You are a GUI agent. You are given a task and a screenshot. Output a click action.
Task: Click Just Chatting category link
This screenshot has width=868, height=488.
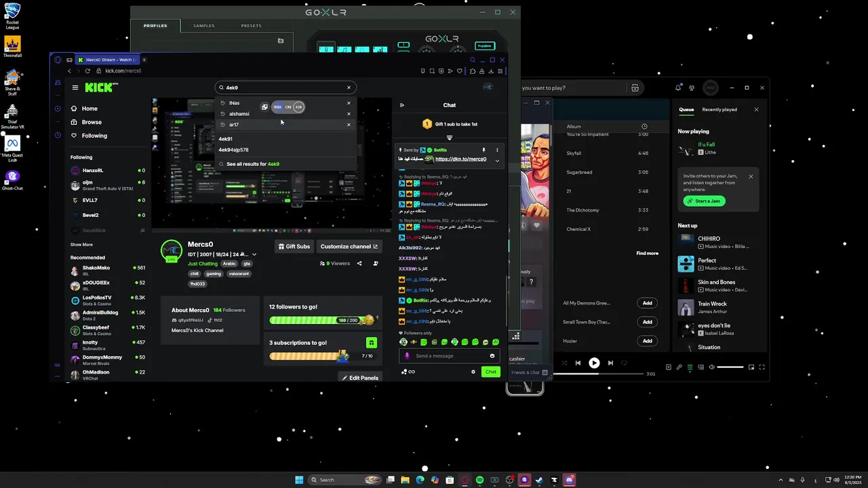[202, 264]
